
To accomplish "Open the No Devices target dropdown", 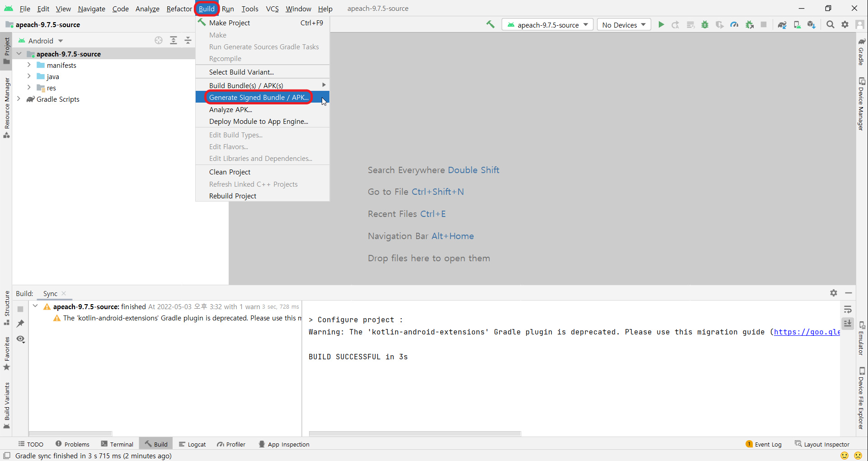I will point(624,24).
